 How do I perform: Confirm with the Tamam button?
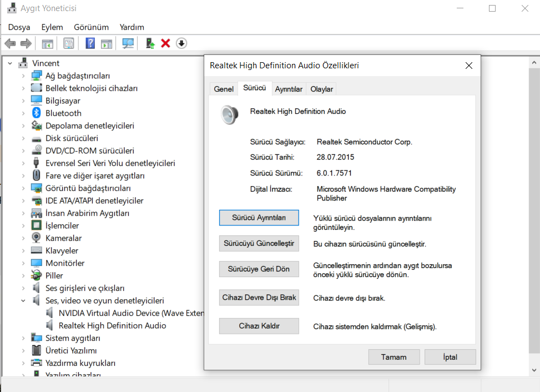click(394, 357)
